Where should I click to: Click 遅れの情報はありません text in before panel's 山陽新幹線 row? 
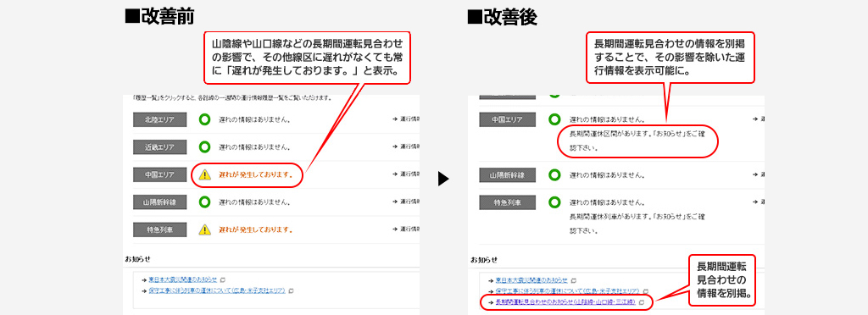(x=254, y=202)
